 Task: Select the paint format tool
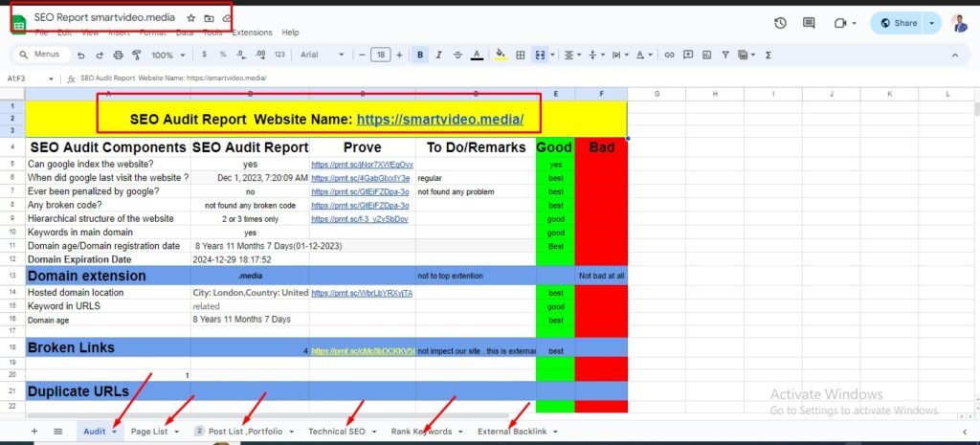point(137,55)
